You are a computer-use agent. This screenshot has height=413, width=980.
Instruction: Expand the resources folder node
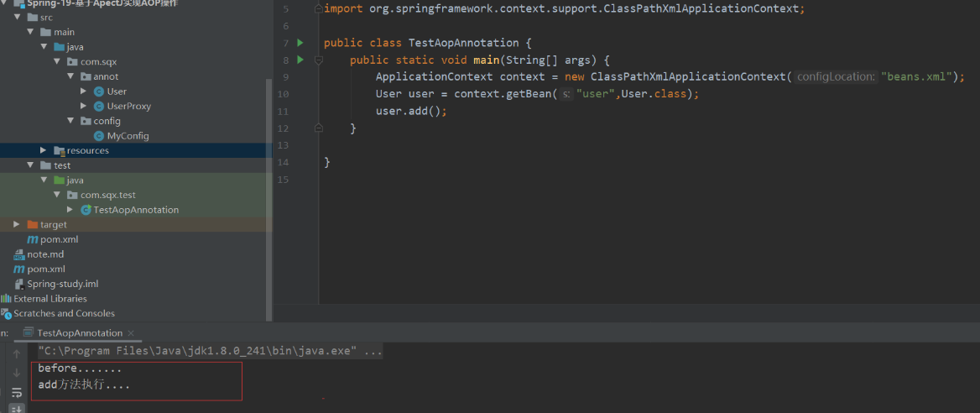coord(43,151)
